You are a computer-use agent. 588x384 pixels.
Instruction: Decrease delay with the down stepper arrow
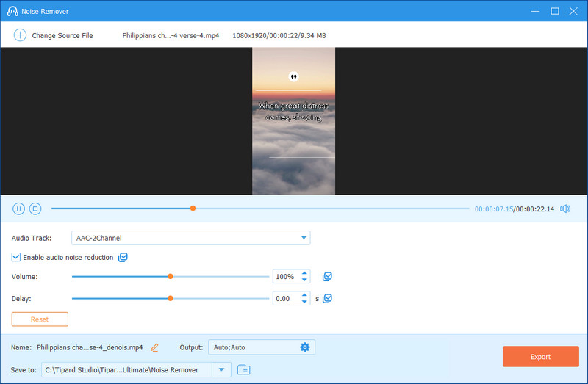pyautogui.click(x=304, y=302)
